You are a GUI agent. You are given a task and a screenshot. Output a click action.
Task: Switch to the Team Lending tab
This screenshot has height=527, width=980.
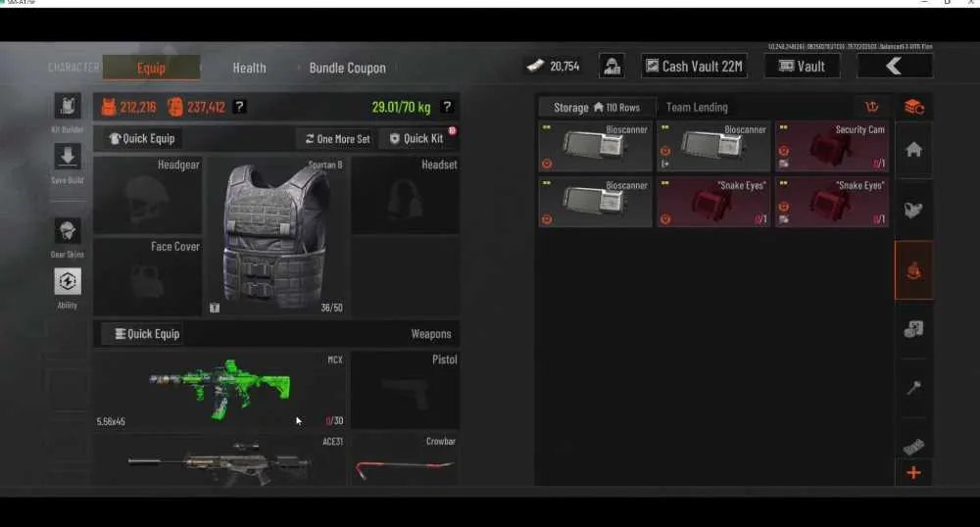(x=697, y=108)
